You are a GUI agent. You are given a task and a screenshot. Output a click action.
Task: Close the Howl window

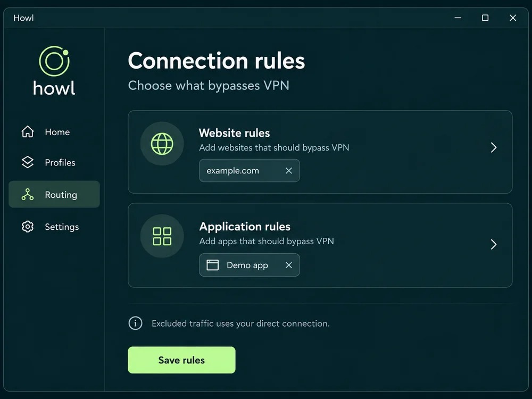point(513,18)
